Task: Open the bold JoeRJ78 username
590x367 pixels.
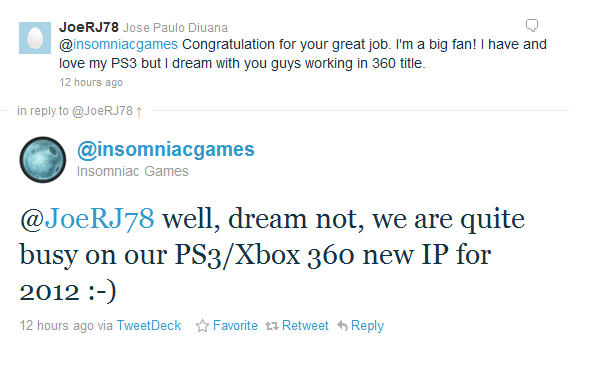Action: [x=89, y=27]
